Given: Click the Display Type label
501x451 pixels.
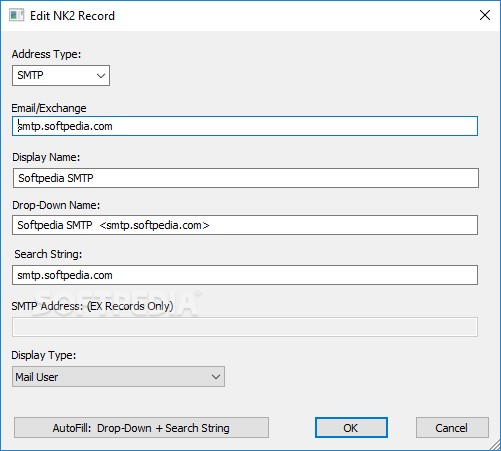Looking at the screenshot, I should pos(44,355).
